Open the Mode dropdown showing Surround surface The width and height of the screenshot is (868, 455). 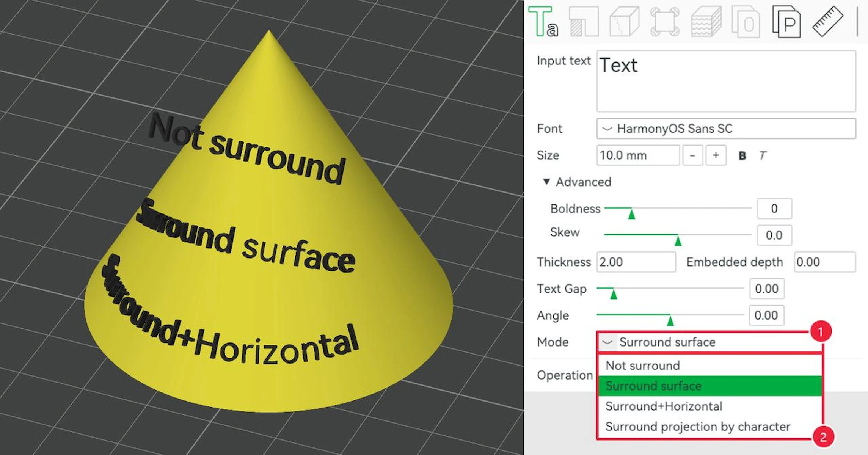click(709, 342)
